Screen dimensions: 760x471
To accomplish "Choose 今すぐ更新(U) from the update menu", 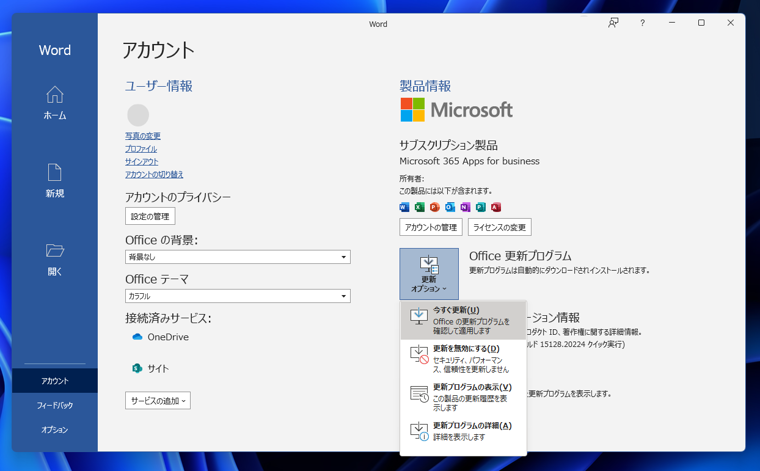I will click(463, 320).
